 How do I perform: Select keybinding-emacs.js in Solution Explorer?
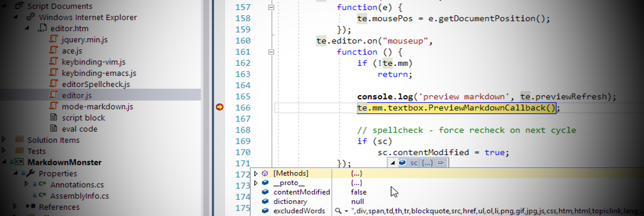(99, 73)
